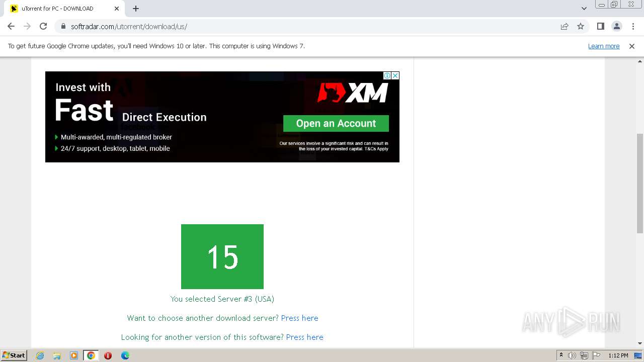
Task: Open the Chrome three-dot menu
Action: coord(632,26)
